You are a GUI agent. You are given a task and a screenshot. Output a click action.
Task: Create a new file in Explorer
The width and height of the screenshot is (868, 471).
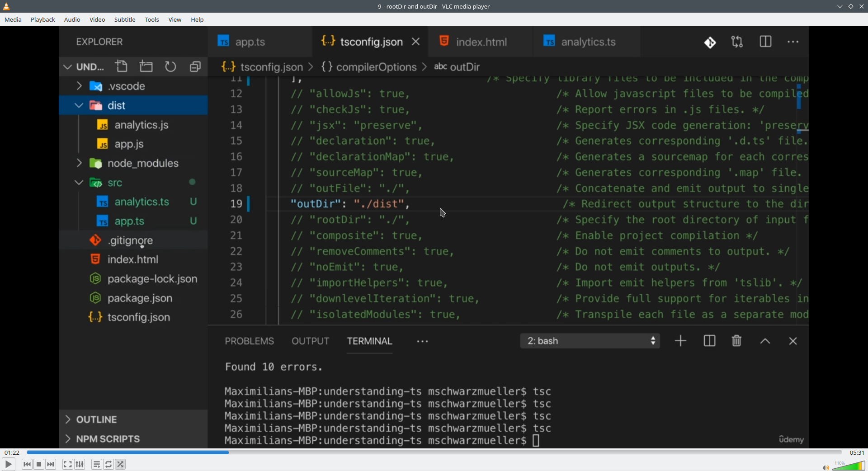(x=122, y=67)
